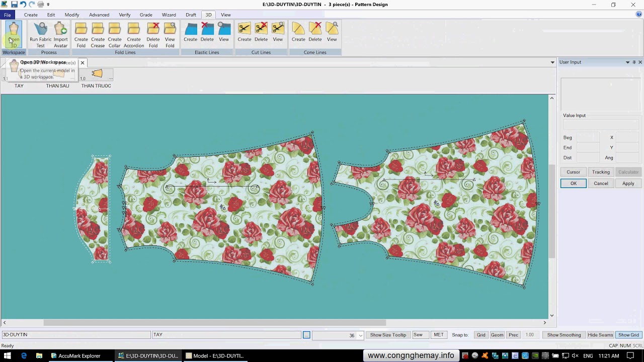
Task: Delete Fold tool
Action: [x=153, y=35]
